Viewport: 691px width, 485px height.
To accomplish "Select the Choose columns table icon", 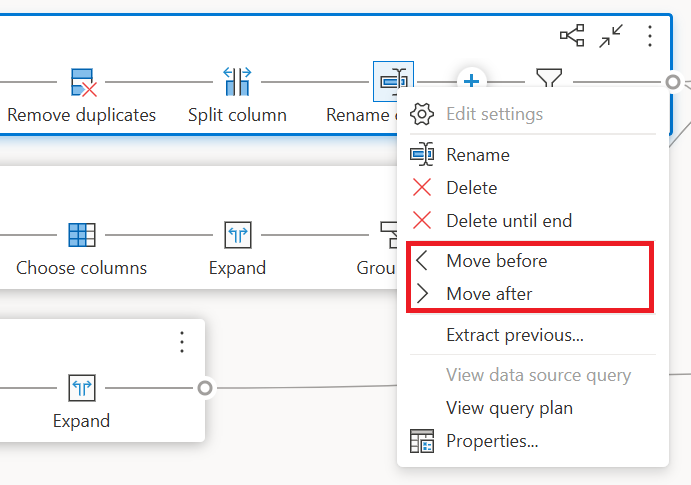I will coord(82,235).
